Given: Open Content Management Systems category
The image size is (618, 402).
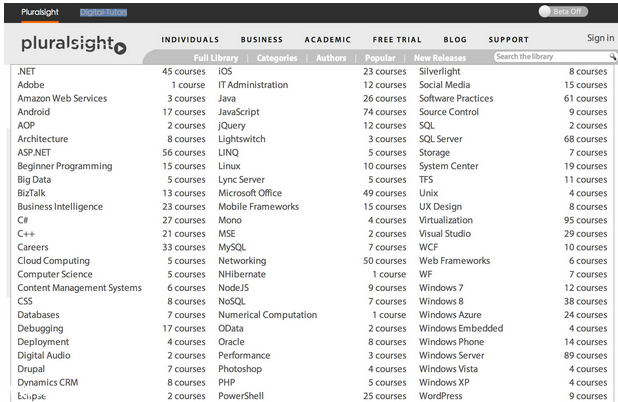Looking at the screenshot, I should click(x=79, y=288).
